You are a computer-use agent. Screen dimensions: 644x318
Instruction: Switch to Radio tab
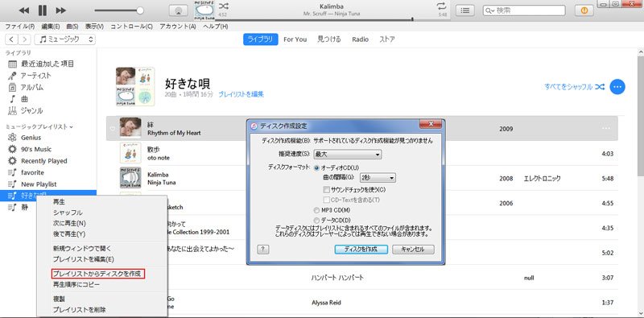[360, 39]
